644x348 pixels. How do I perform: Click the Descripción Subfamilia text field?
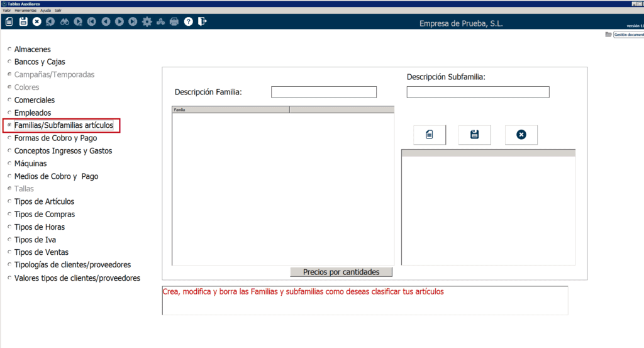[x=477, y=93]
